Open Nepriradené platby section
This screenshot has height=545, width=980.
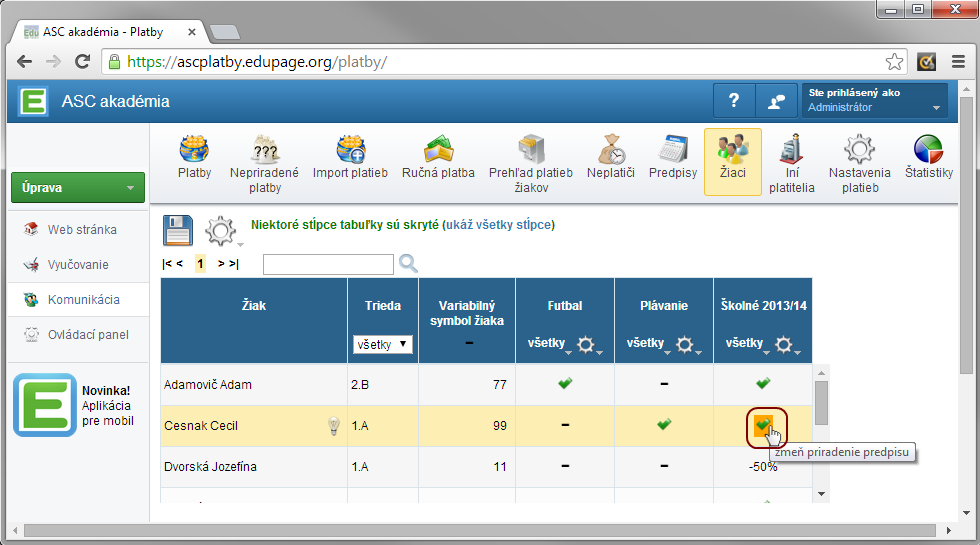[x=264, y=152]
